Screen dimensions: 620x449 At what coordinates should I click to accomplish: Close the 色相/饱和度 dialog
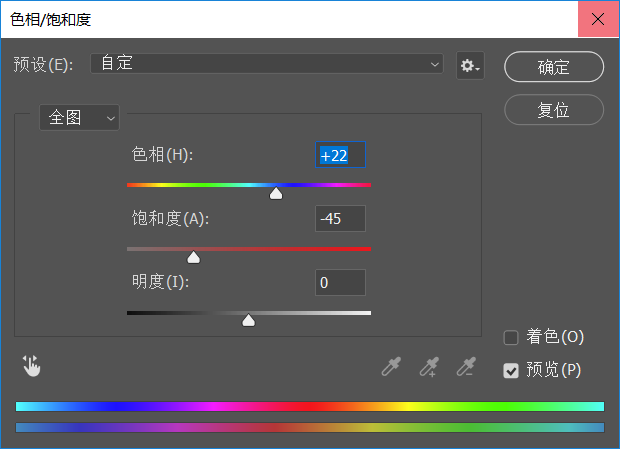point(599,19)
